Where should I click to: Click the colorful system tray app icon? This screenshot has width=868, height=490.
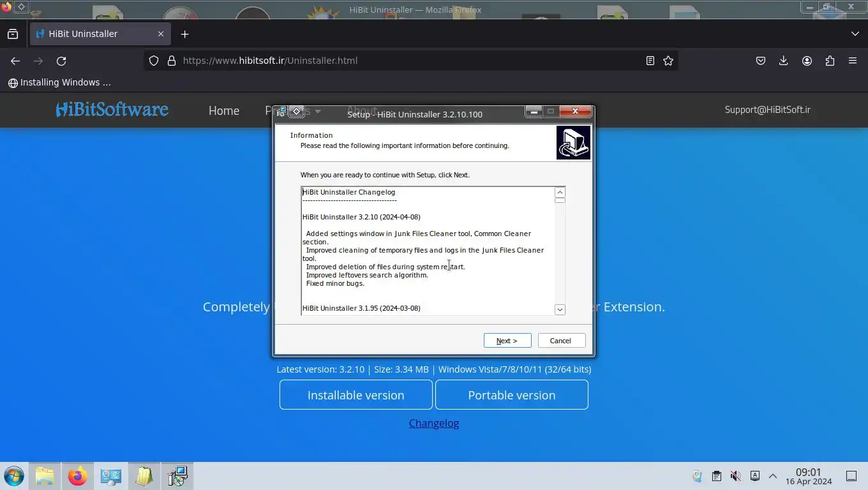pyautogui.click(x=697, y=476)
